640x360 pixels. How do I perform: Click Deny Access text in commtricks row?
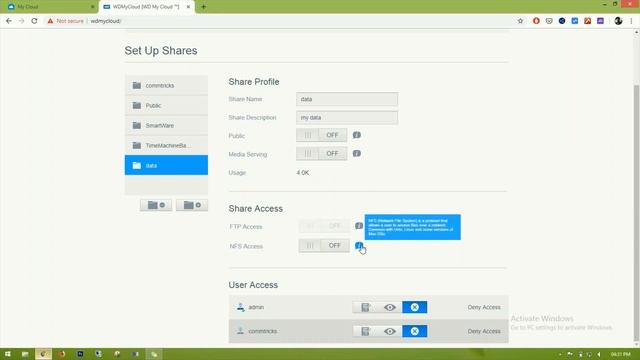[484, 331]
